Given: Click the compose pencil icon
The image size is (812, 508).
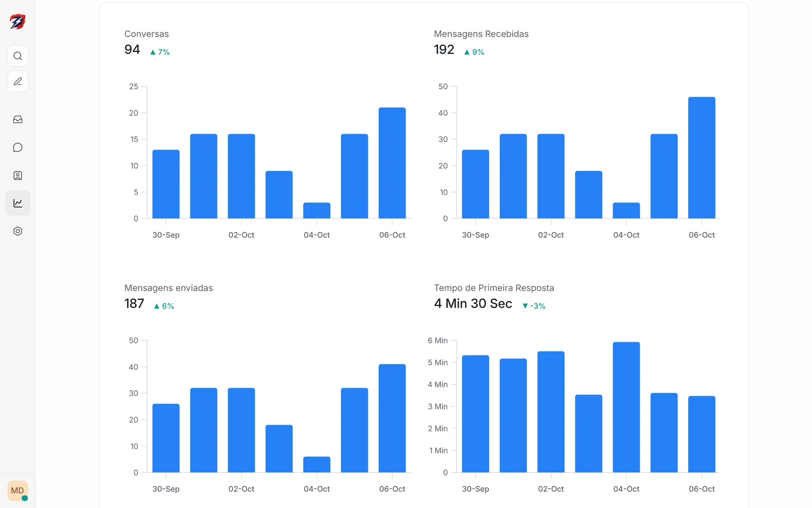Looking at the screenshot, I should 18,81.
